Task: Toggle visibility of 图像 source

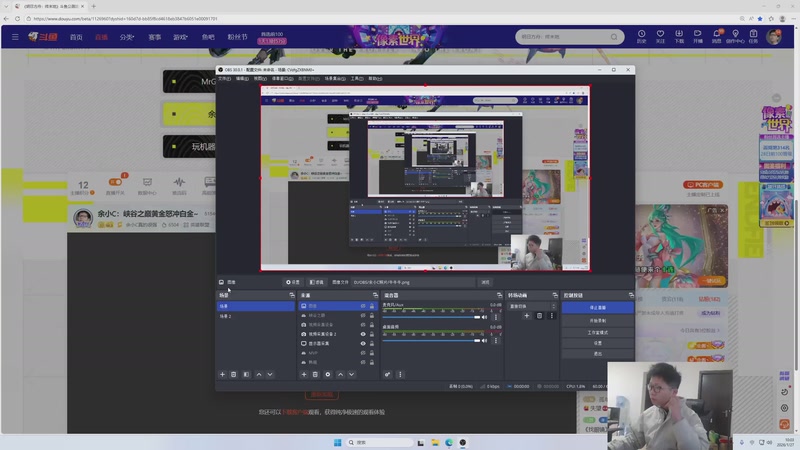Action: tap(363, 306)
